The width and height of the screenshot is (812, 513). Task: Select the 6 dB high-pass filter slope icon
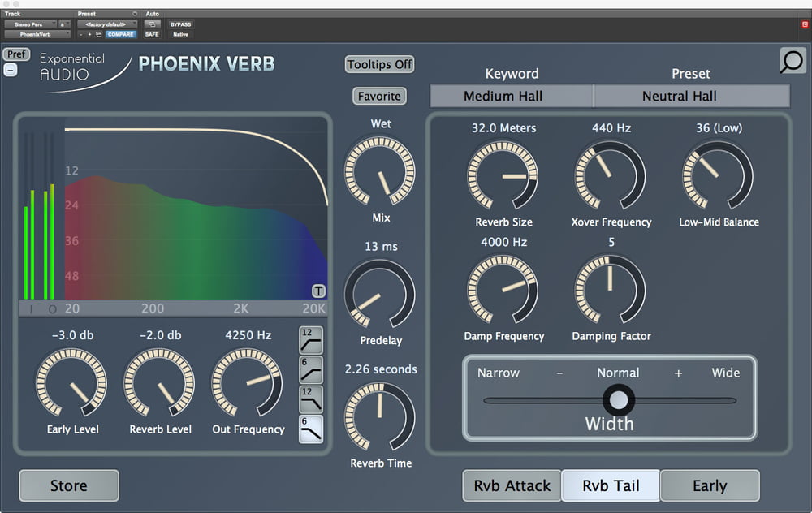[x=311, y=369]
